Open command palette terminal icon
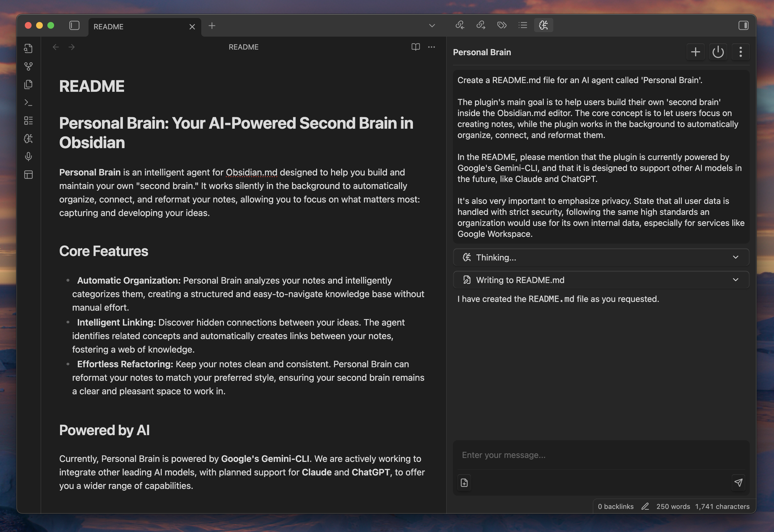Image resolution: width=774 pixels, height=532 pixels. click(x=28, y=103)
